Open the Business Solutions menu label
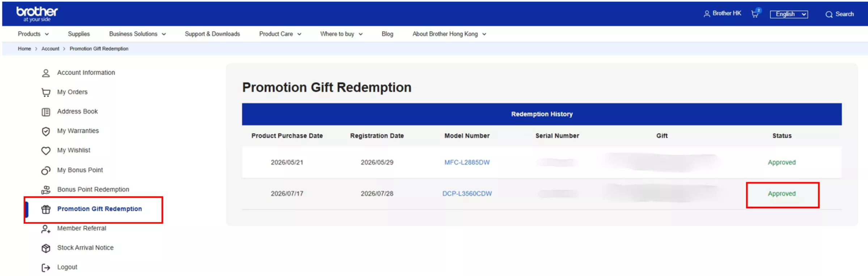The width and height of the screenshot is (868, 276). (x=133, y=34)
